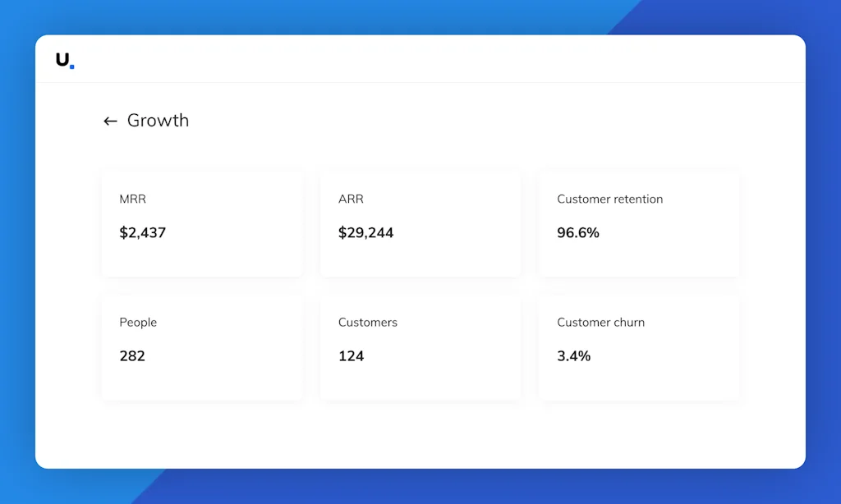Click the 282 people count

[132, 356]
